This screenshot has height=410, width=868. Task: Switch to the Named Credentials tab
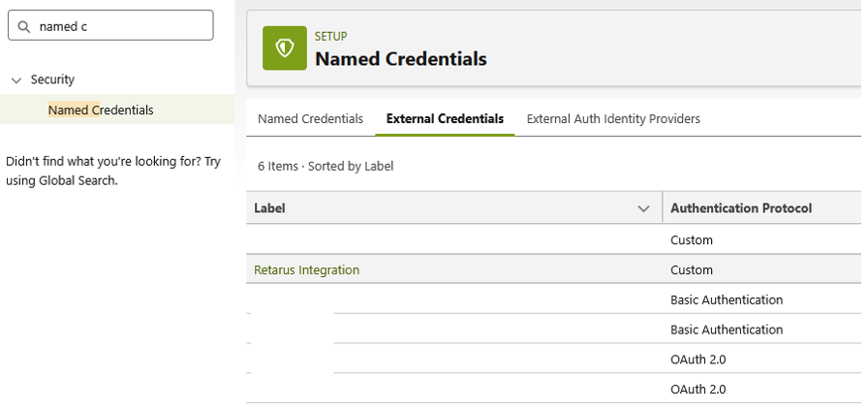pyautogui.click(x=310, y=119)
